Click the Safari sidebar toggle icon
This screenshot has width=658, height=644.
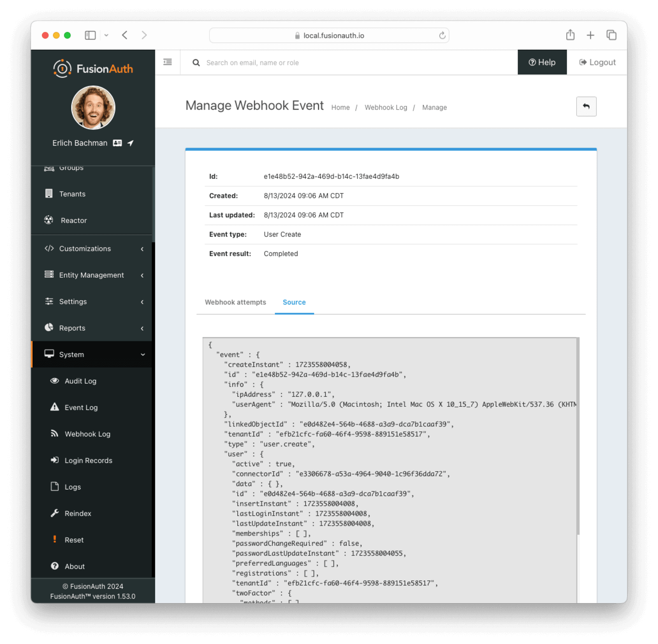coord(90,35)
